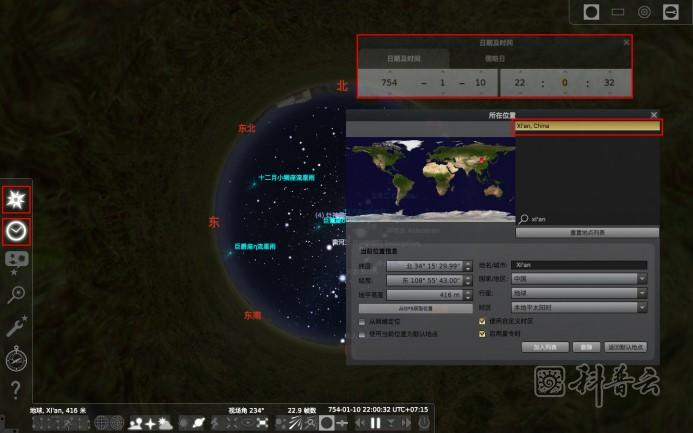Click the reset location list button
The image size is (693, 433).
click(587, 232)
